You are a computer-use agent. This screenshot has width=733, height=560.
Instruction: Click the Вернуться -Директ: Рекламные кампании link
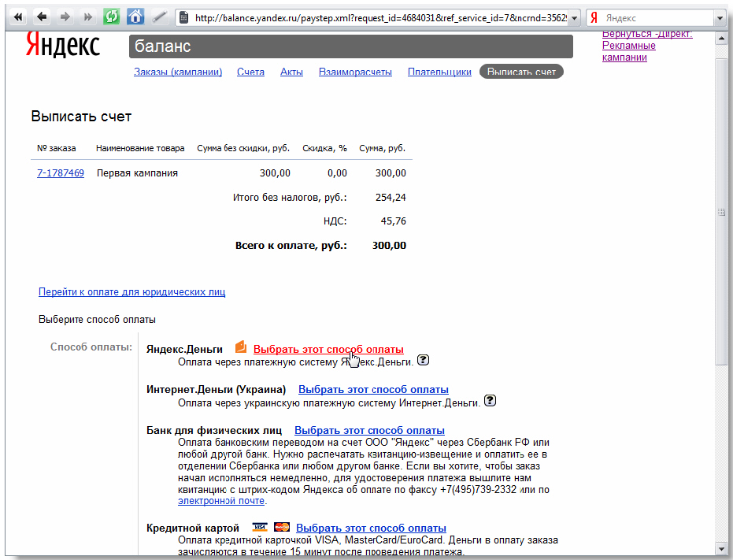pyautogui.click(x=647, y=46)
